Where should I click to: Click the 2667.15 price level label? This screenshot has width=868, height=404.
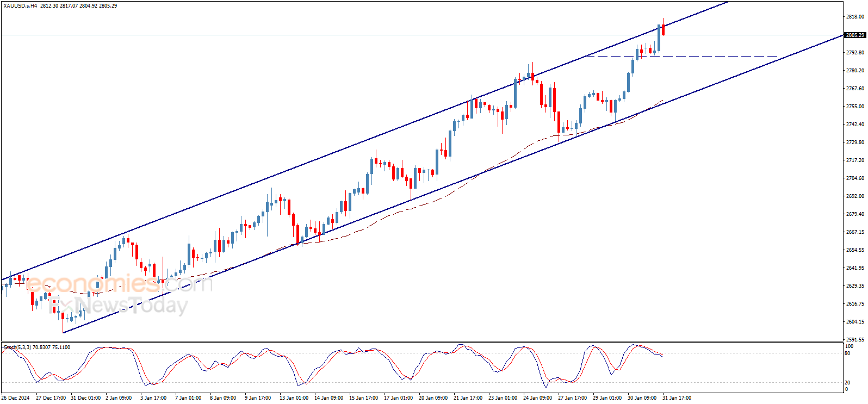tap(855, 232)
